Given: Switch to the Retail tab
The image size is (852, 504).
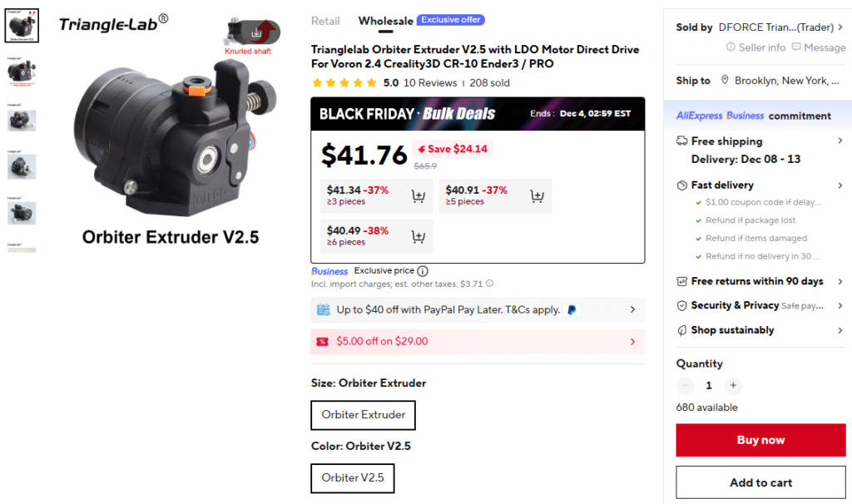Looking at the screenshot, I should click(x=325, y=21).
